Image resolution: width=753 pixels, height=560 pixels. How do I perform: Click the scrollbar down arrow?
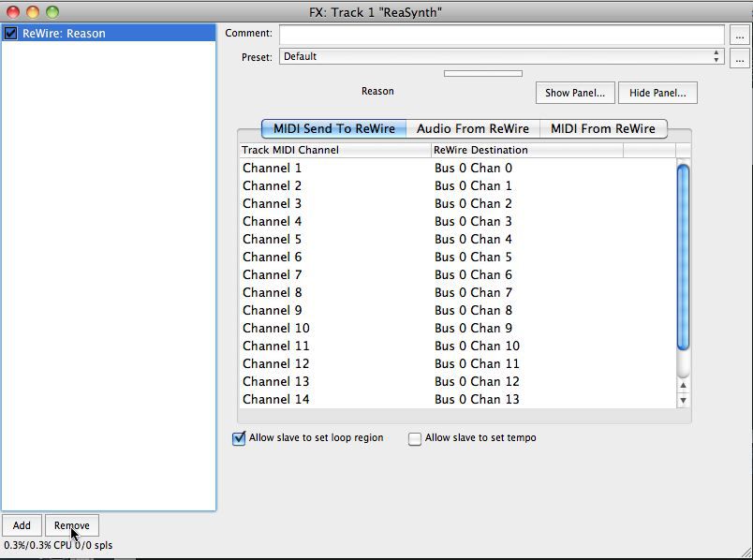click(x=683, y=401)
